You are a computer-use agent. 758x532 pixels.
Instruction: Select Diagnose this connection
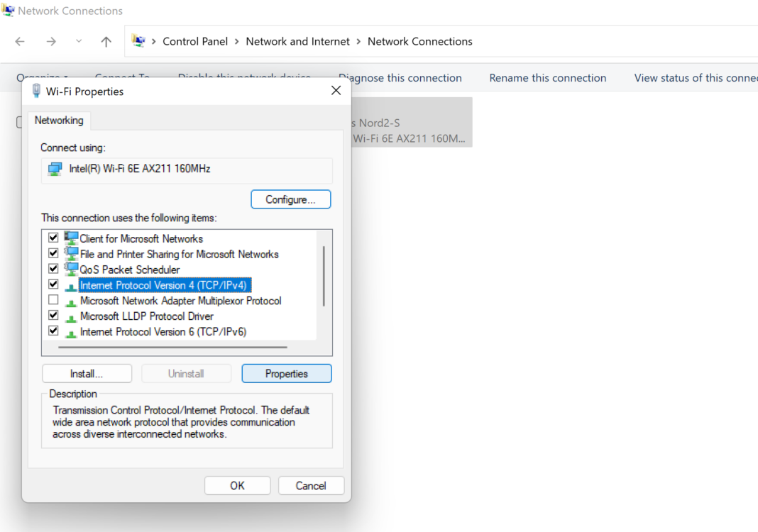click(400, 77)
